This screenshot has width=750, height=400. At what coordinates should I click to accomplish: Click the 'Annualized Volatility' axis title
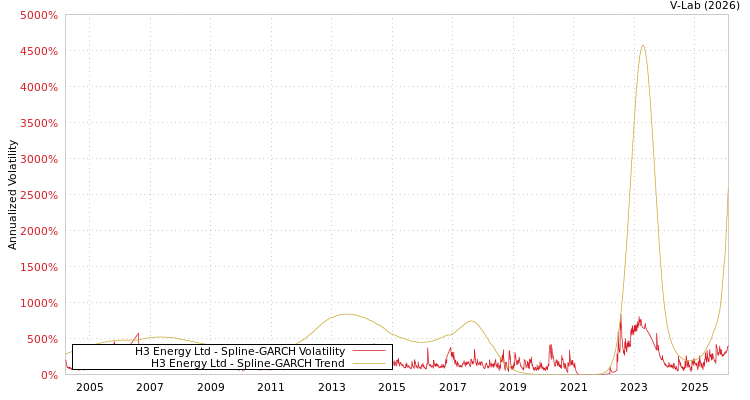tap(12, 195)
